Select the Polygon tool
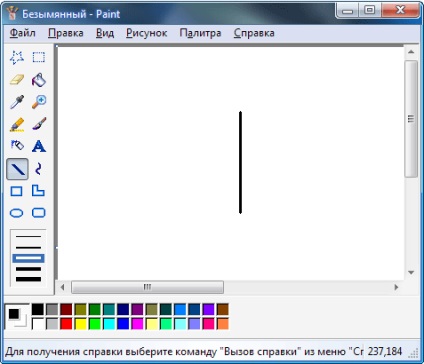The image size is (424, 364). tap(38, 190)
